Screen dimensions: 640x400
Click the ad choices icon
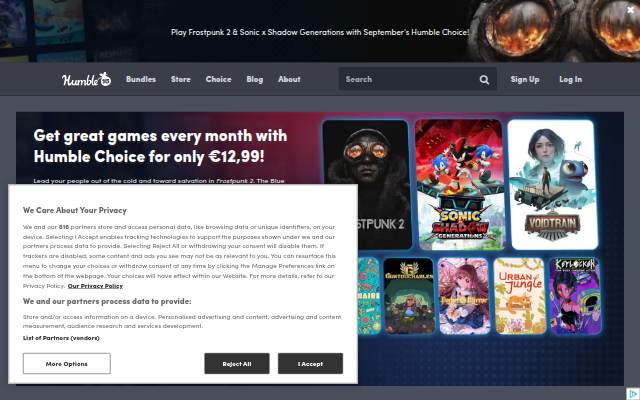click(x=632, y=393)
